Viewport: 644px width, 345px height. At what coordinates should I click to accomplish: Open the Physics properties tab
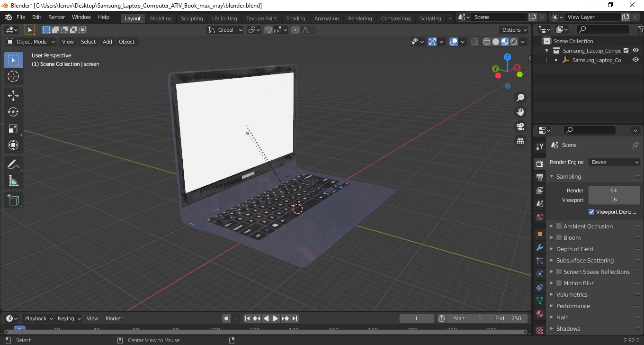pyautogui.click(x=539, y=274)
